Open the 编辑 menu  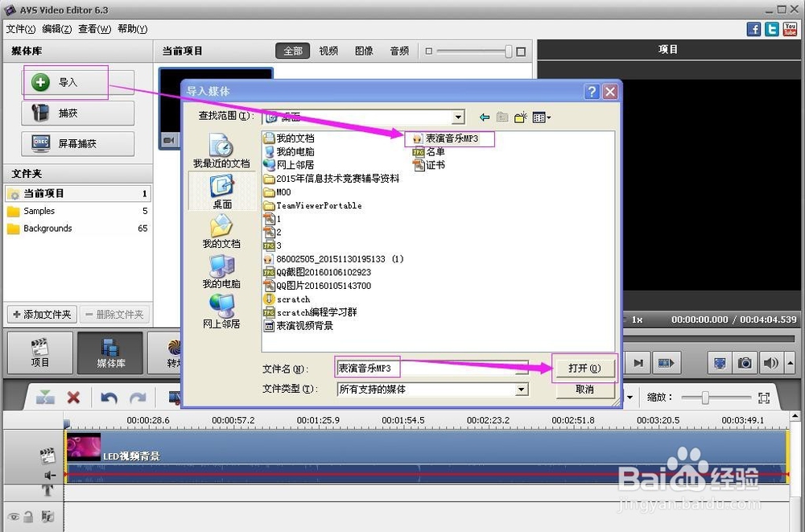[x=57, y=29]
